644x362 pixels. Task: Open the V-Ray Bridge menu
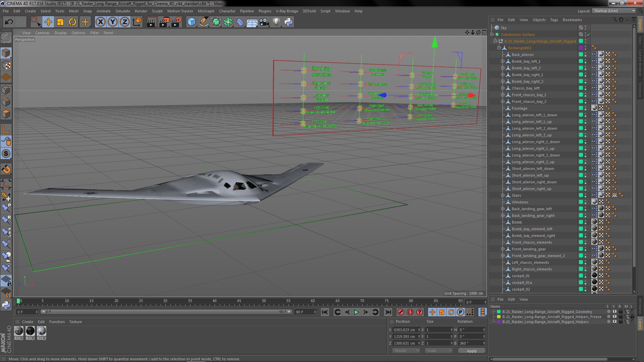[x=287, y=11]
